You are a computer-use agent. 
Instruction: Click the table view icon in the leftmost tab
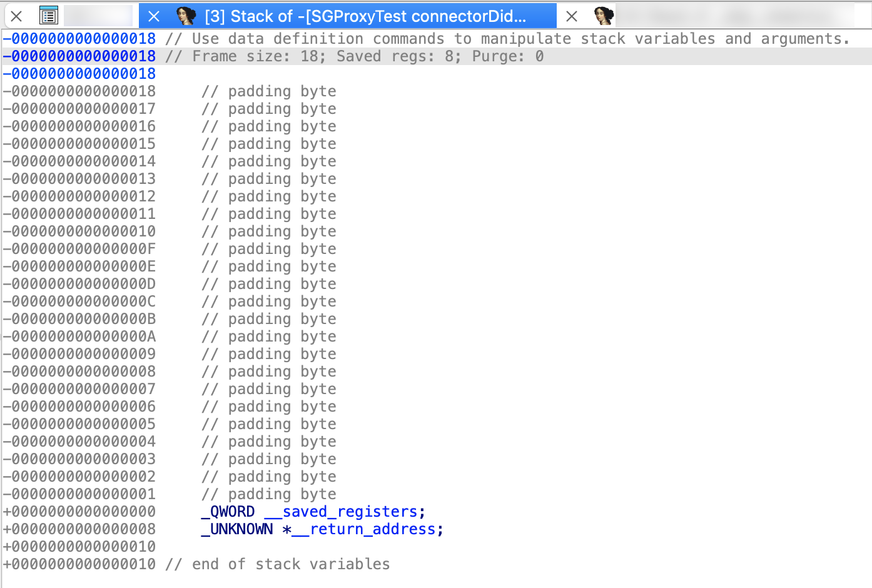click(48, 16)
